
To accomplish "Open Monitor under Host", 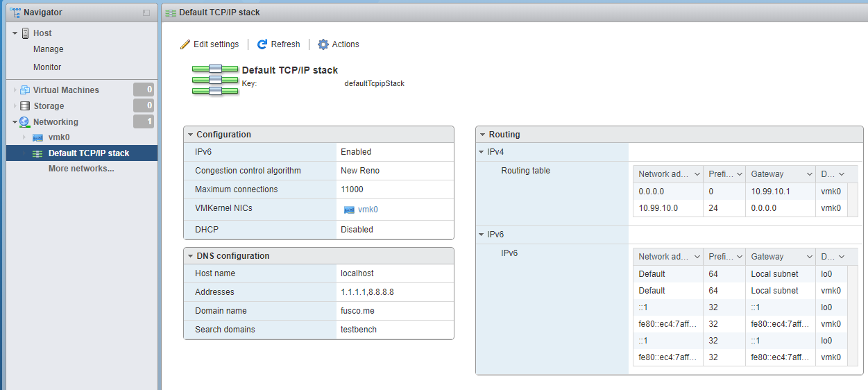I will (x=47, y=67).
